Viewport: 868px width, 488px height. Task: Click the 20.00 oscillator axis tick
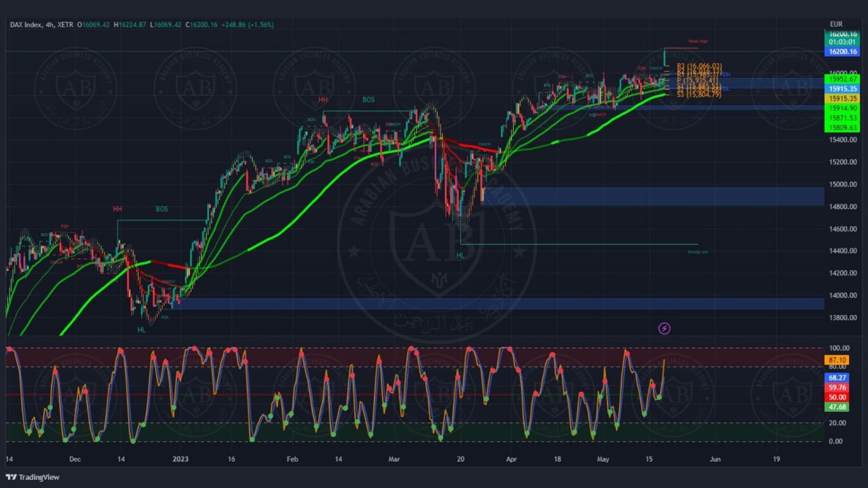[x=837, y=423]
